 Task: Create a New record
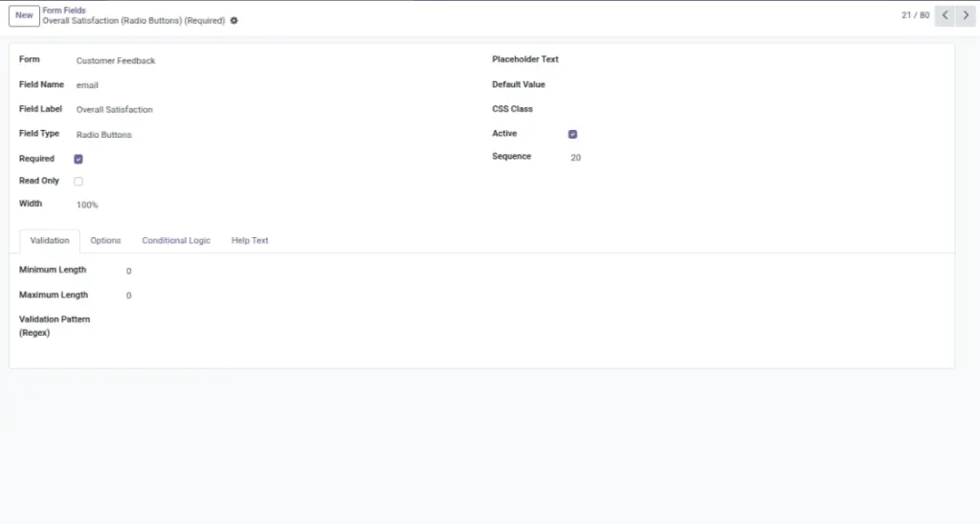24,15
